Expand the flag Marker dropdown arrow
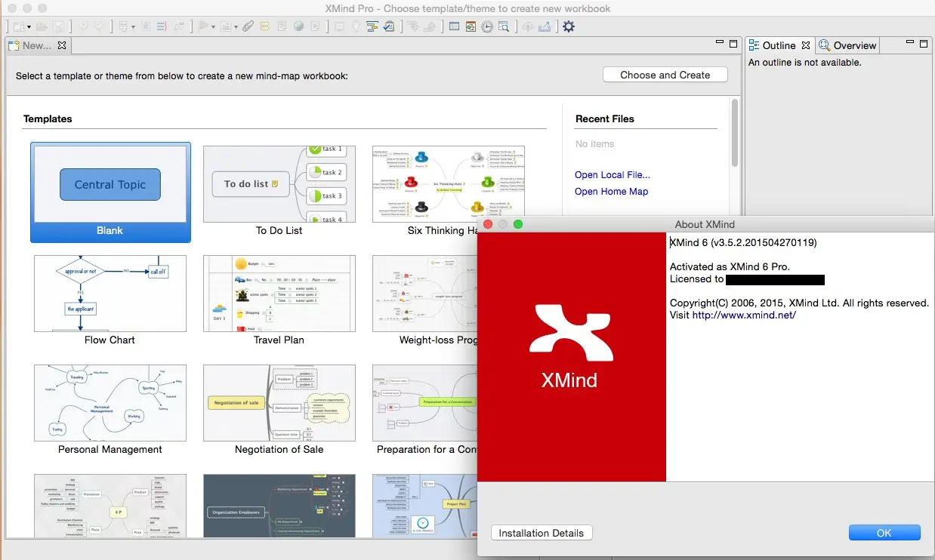This screenshot has height=560, width=935. pyautogui.click(x=214, y=27)
